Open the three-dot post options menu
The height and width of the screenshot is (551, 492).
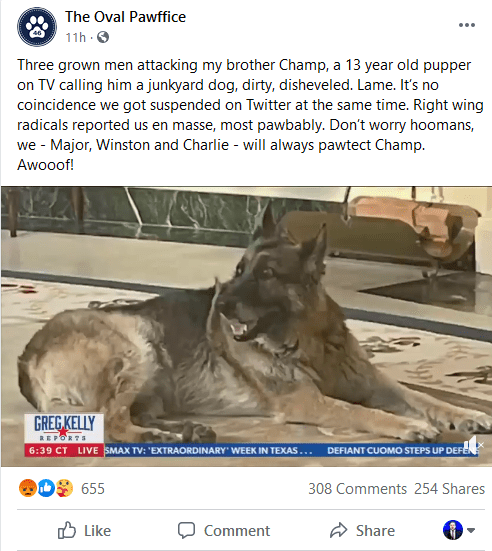tap(467, 25)
